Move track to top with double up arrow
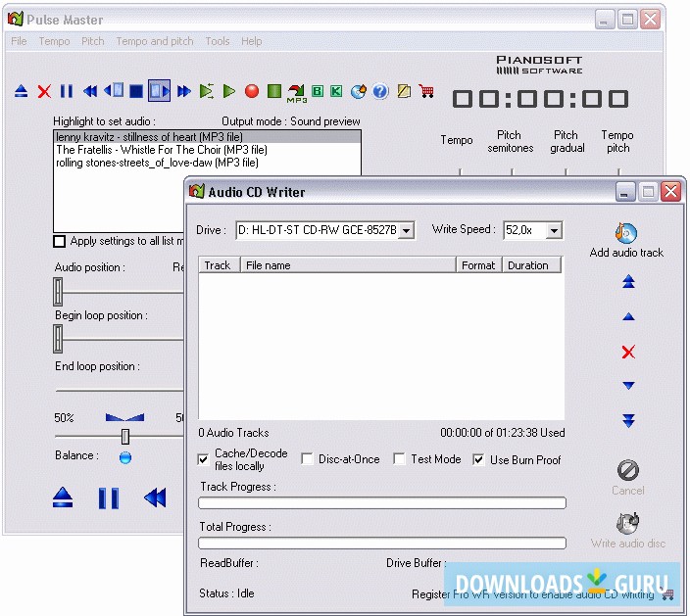The image size is (690, 616). click(629, 281)
